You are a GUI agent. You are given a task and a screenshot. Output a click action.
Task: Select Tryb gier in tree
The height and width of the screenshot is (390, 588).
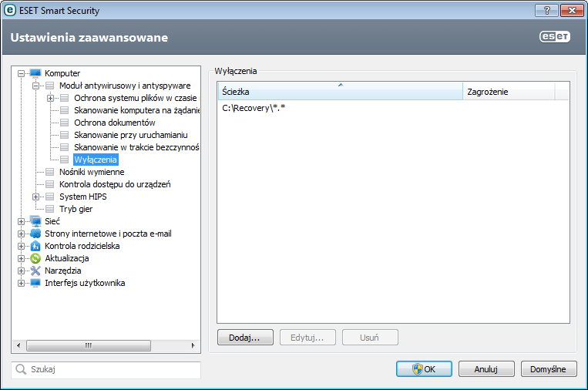[76, 209]
